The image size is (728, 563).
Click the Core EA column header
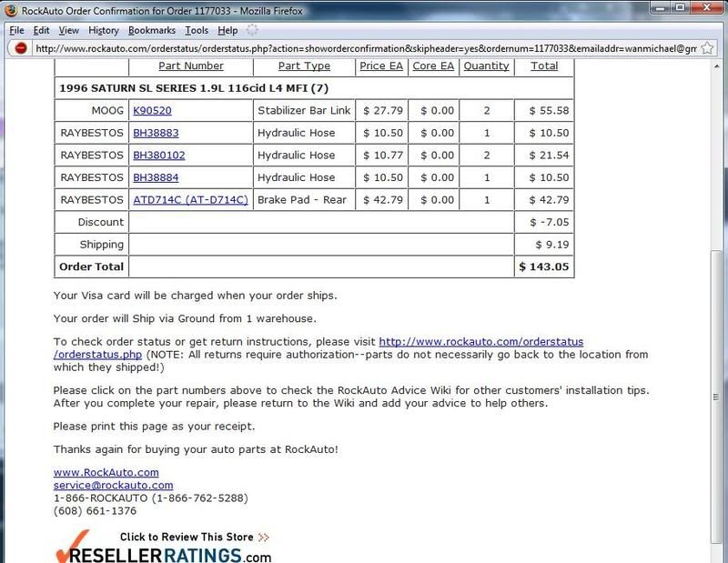(x=433, y=65)
